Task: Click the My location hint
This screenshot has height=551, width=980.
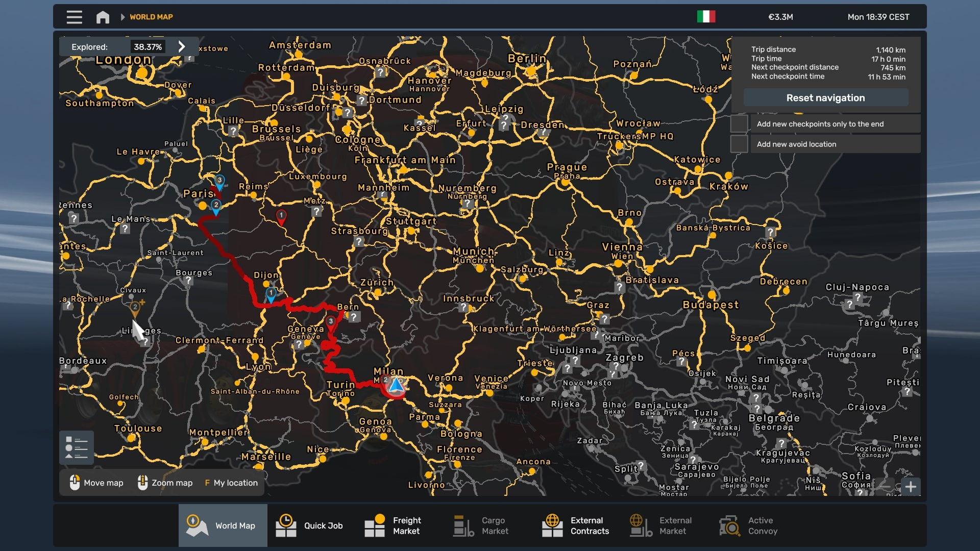Action: [231, 483]
